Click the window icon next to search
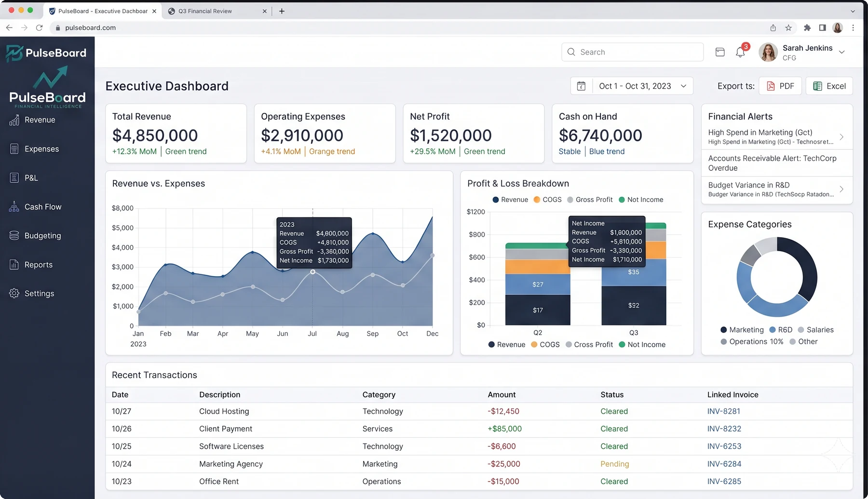Viewport: 868px width, 499px height. coord(720,52)
